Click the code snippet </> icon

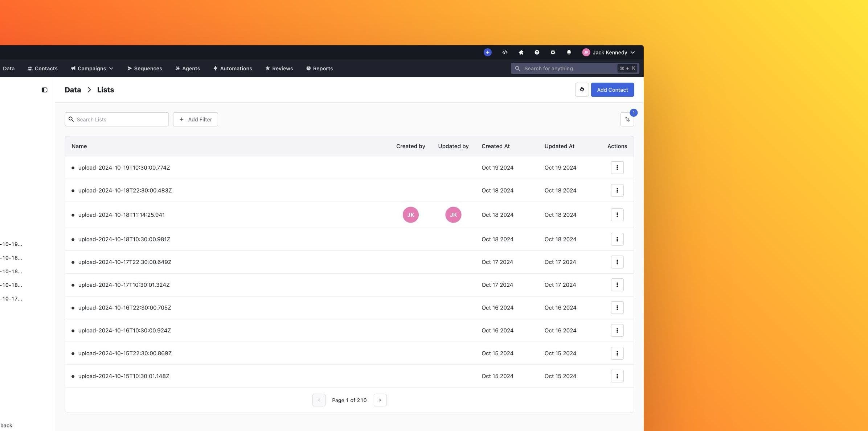coord(505,52)
